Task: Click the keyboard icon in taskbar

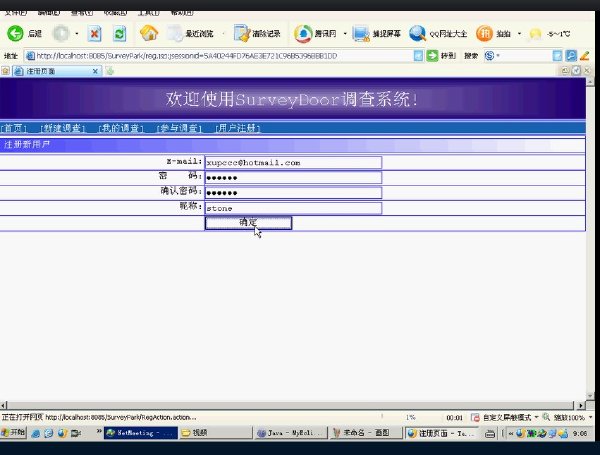Action: pyautogui.click(x=490, y=434)
